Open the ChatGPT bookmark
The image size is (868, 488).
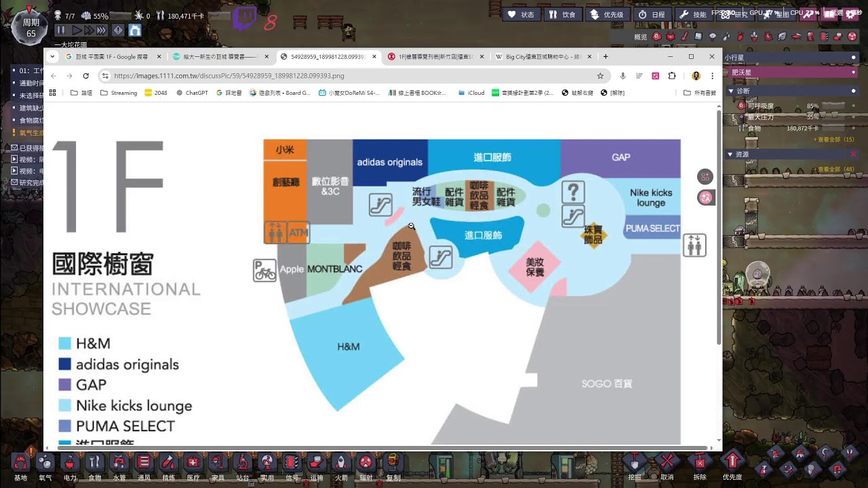(192, 93)
